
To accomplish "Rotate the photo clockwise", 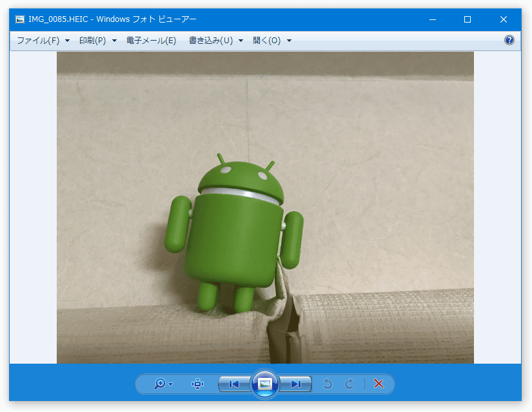I will click(349, 384).
